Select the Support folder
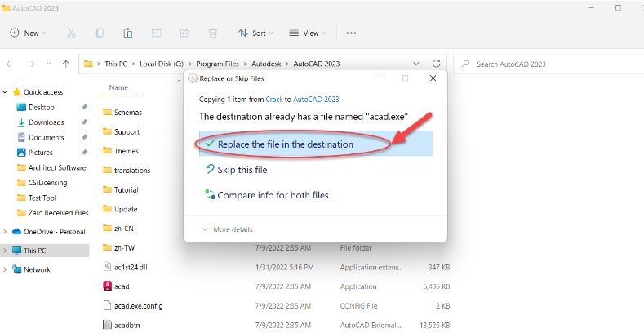 tap(127, 131)
